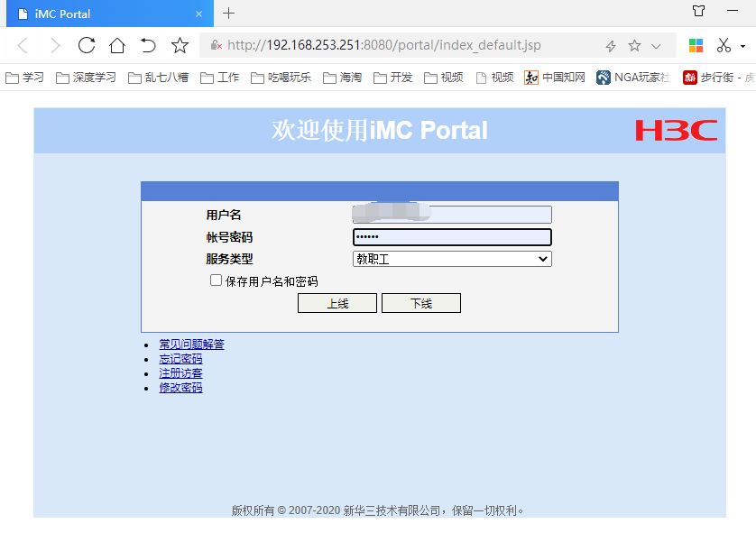Viewport: 756px width, 533px height.
Task: Expand address bar dropdown chevron
Action: pyautogui.click(x=656, y=45)
